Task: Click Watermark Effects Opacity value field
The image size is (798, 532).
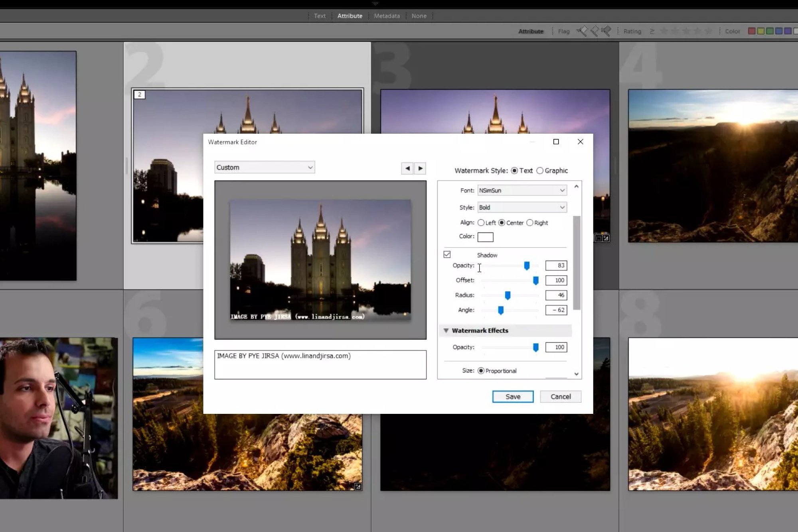Action: [556, 347]
